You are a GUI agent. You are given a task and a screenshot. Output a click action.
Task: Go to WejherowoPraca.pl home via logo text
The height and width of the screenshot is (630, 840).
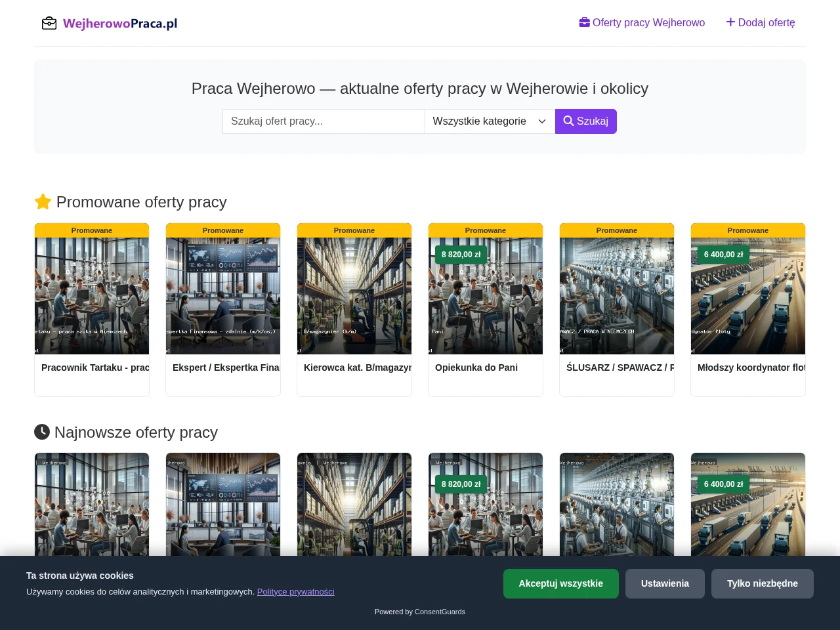(x=120, y=24)
